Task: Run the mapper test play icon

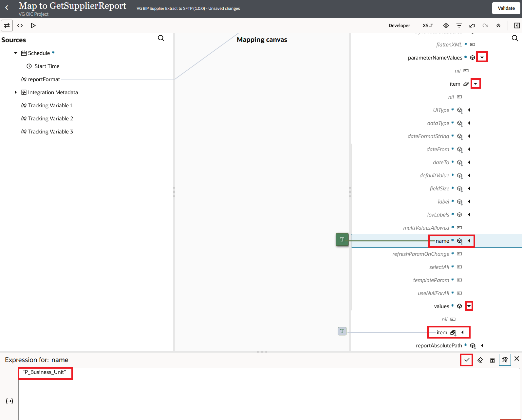Action: (33, 26)
